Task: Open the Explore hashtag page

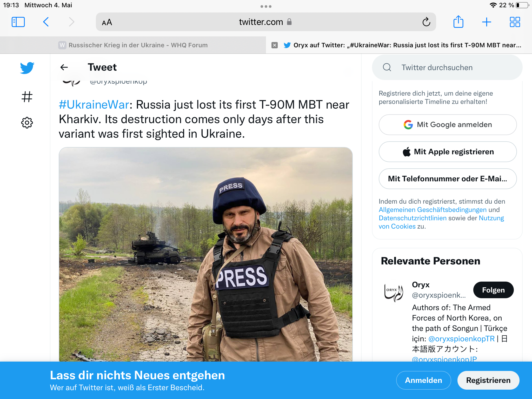Action: click(27, 97)
